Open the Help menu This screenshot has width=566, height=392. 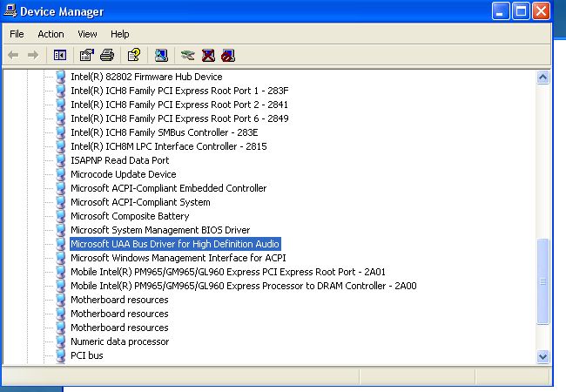[x=120, y=34]
